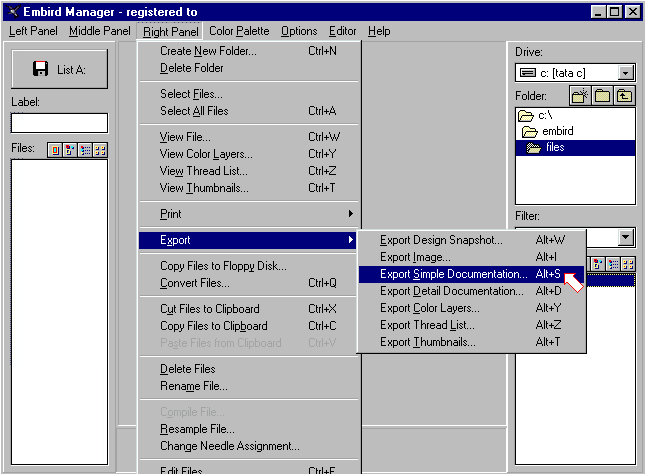Select thumbnails view icon beside Files label

(100, 150)
